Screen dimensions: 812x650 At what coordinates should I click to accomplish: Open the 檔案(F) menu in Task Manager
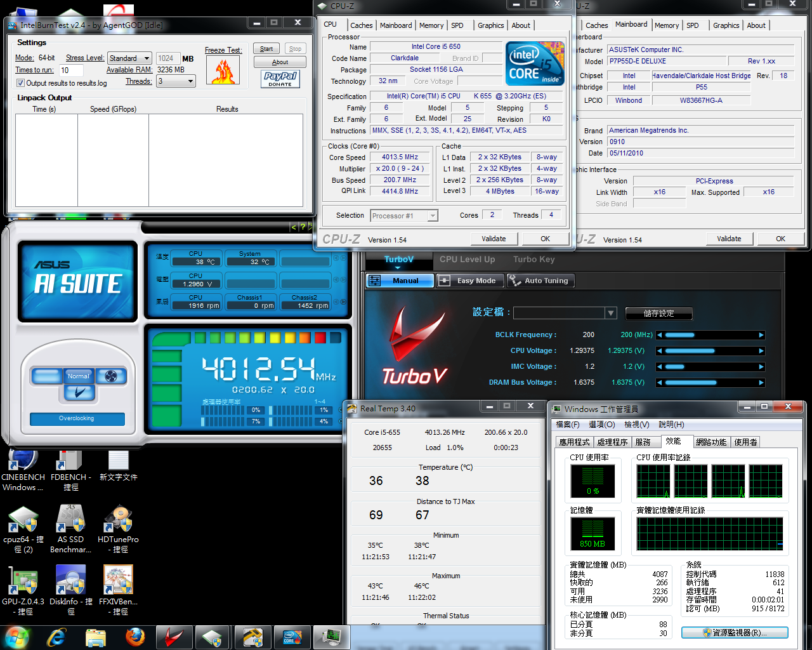coord(568,425)
